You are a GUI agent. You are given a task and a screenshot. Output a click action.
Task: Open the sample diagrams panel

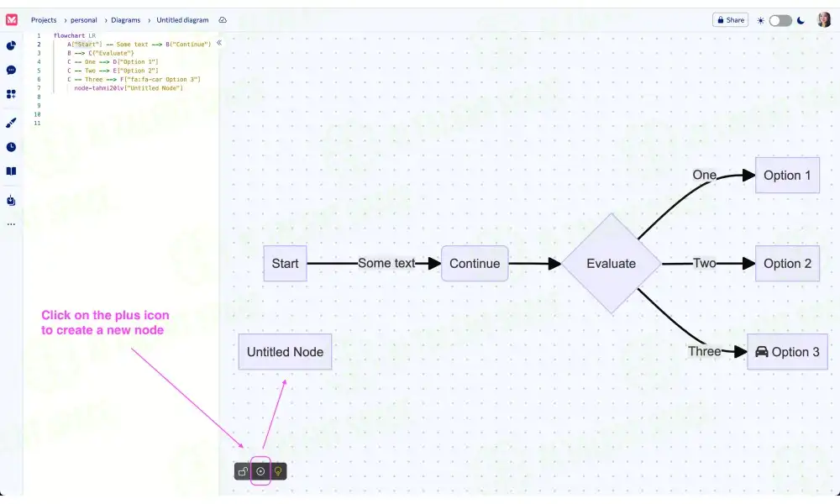(x=10, y=94)
